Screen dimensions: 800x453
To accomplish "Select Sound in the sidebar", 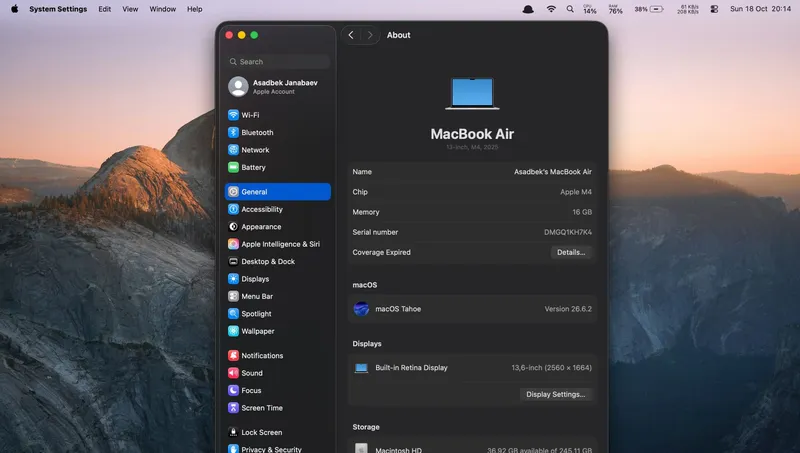I will 278,372.
